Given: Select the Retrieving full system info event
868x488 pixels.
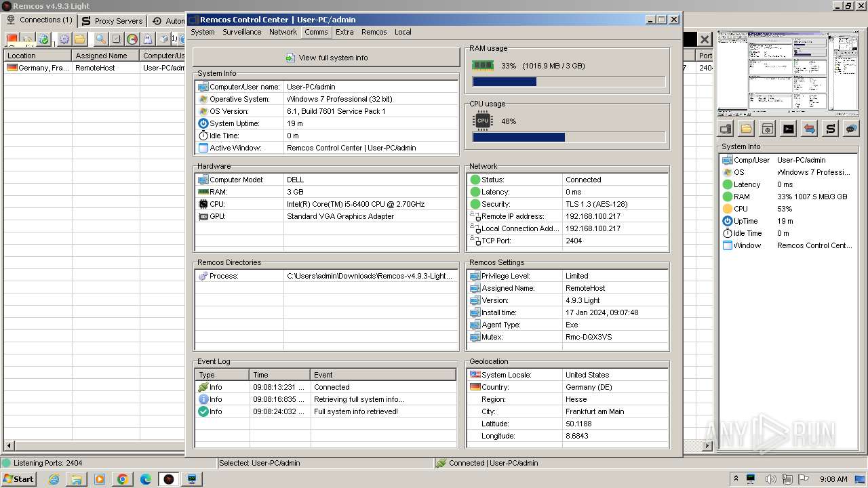Looking at the screenshot, I should tap(326, 399).
